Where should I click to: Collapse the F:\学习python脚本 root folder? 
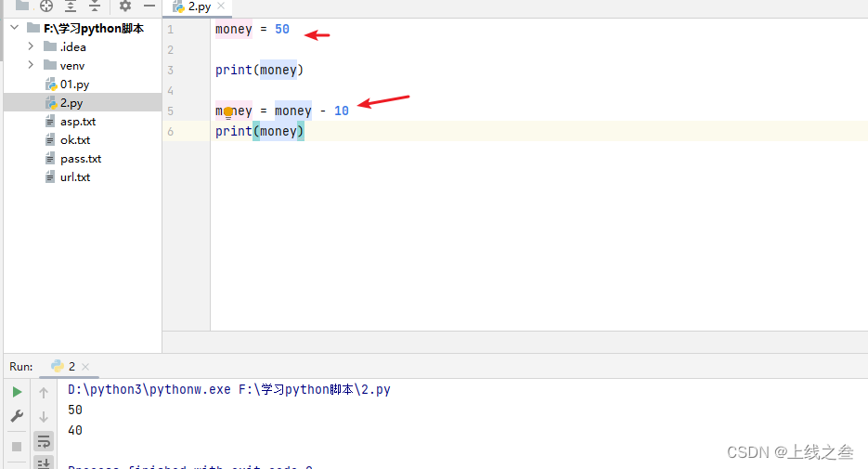(15, 28)
